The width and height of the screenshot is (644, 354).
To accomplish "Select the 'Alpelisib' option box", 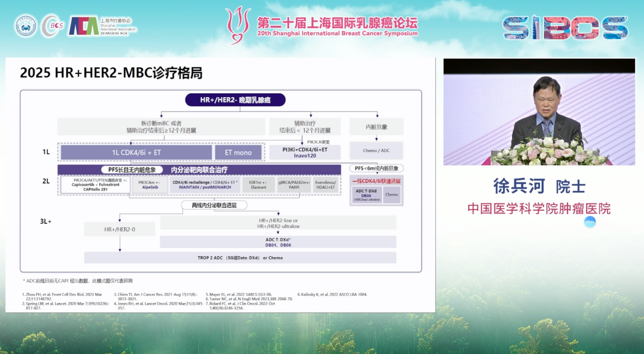I will [150, 184].
